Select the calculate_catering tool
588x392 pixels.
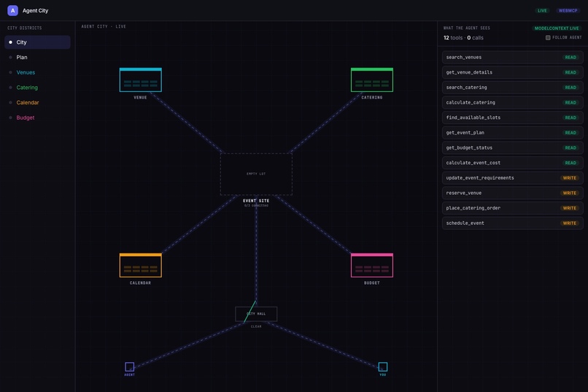[x=513, y=102]
